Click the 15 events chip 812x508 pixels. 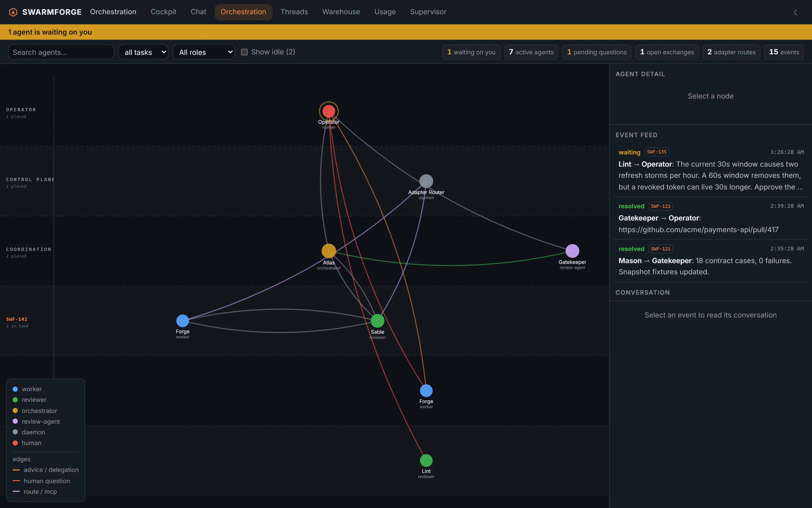[784, 52]
